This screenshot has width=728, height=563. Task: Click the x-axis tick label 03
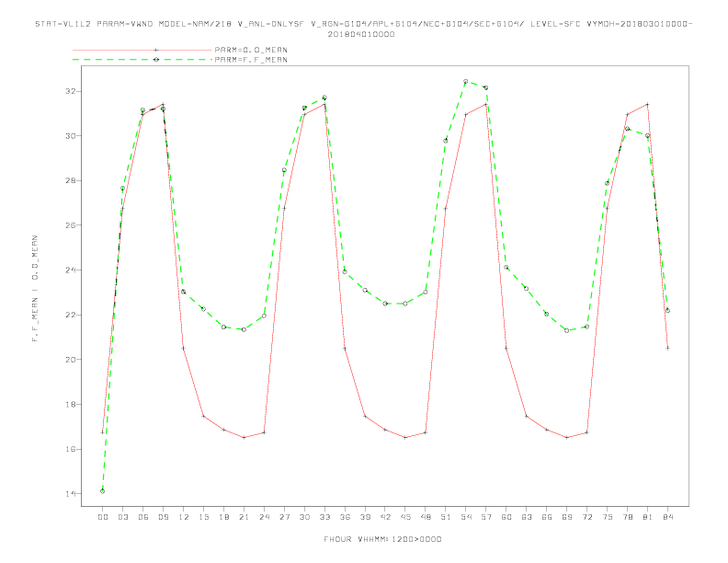pyautogui.click(x=122, y=517)
